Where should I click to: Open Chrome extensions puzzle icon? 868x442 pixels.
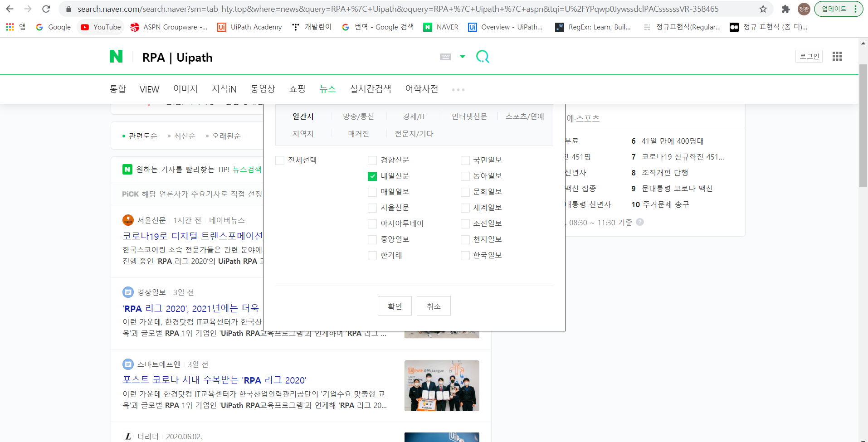coord(786,9)
